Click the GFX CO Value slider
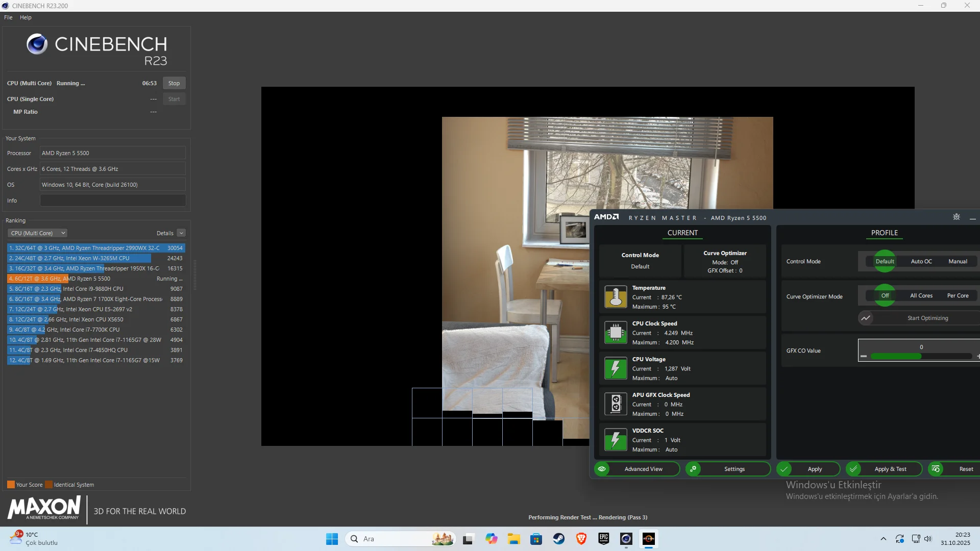Image resolution: width=980 pixels, height=551 pixels. coord(920,356)
